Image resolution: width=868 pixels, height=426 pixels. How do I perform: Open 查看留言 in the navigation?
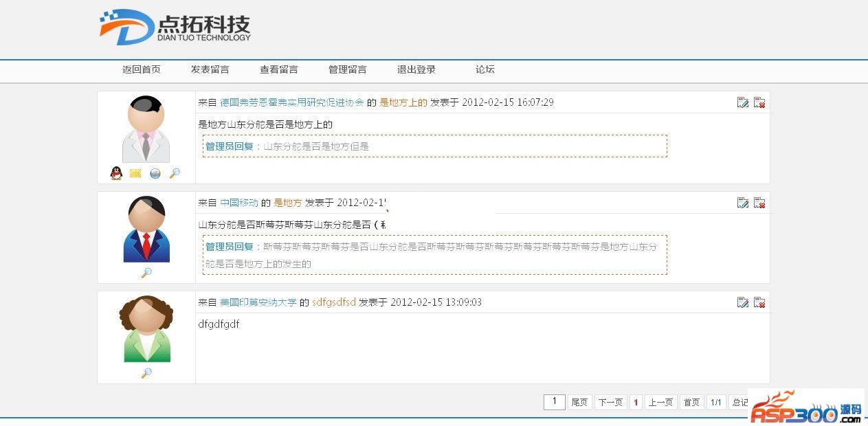(279, 69)
